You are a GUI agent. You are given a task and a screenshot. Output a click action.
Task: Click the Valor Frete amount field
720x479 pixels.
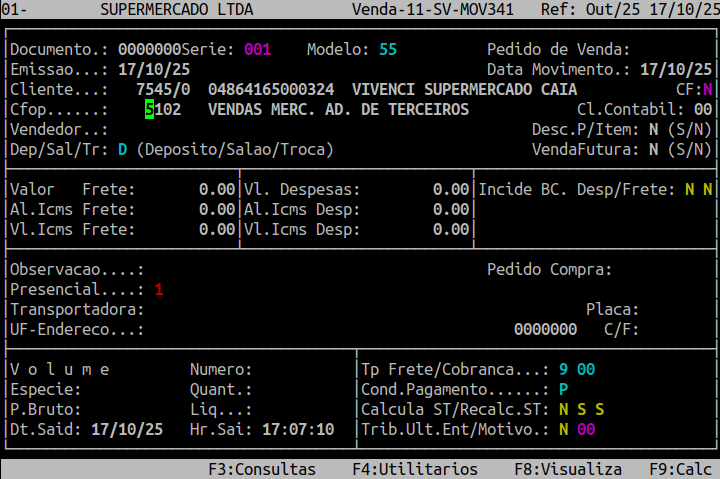pos(217,189)
